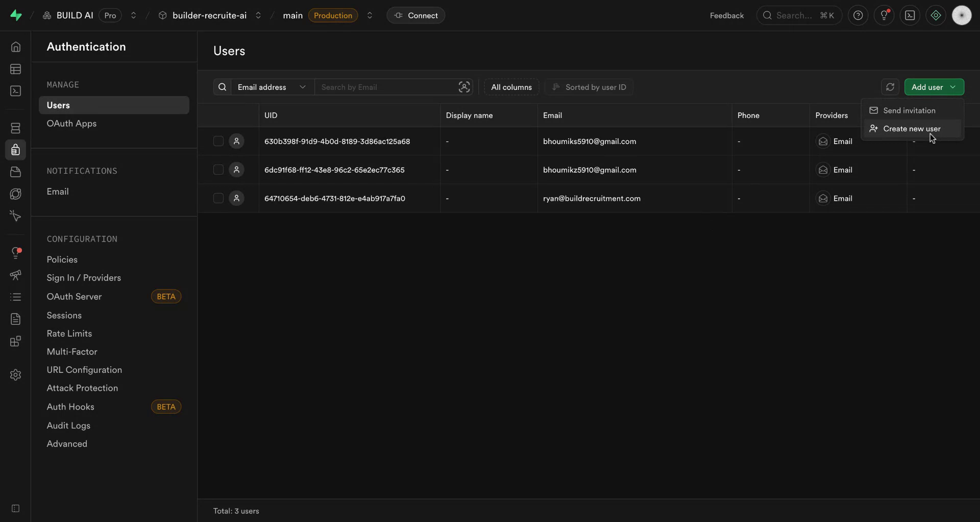Screen dimensions: 980x522
Task: Select the Database icon in the sidebar
Action: [15, 128]
